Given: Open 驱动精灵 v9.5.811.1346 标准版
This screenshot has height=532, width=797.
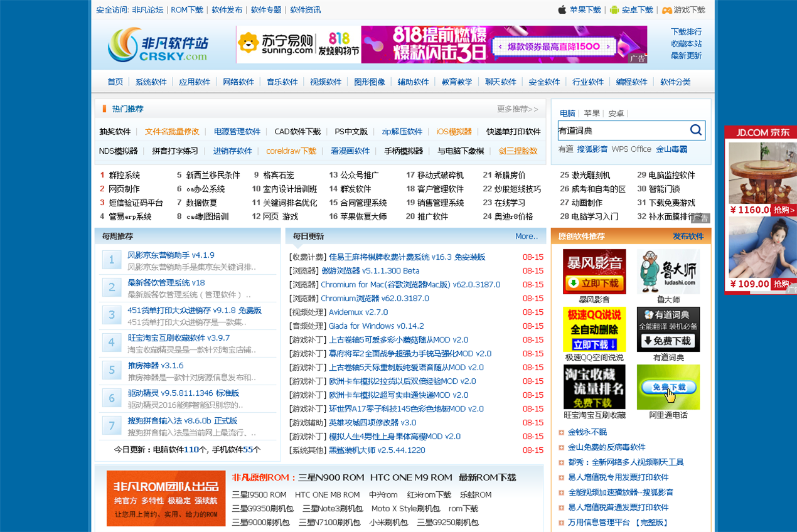Looking at the screenshot, I should pyautogui.click(x=184, y=393).
